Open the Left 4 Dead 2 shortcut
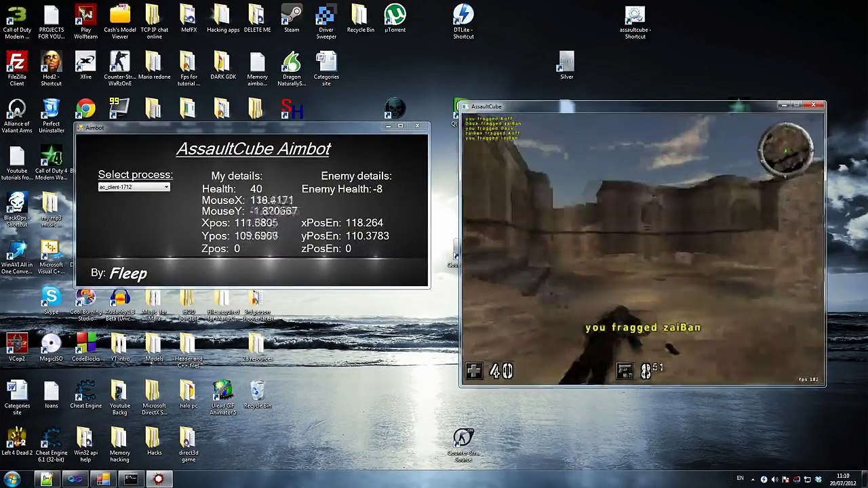Screen dimensions: 868x488 (x=17, y=442)
